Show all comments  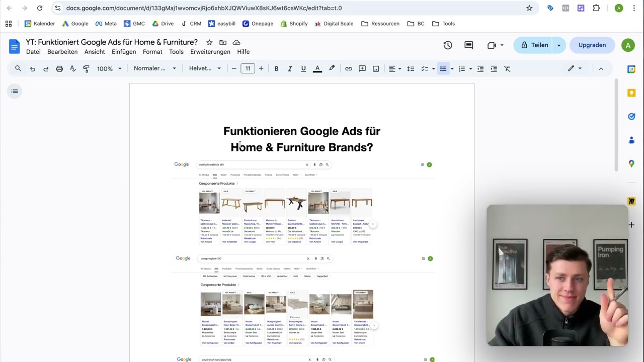click(x=469, y=45)
